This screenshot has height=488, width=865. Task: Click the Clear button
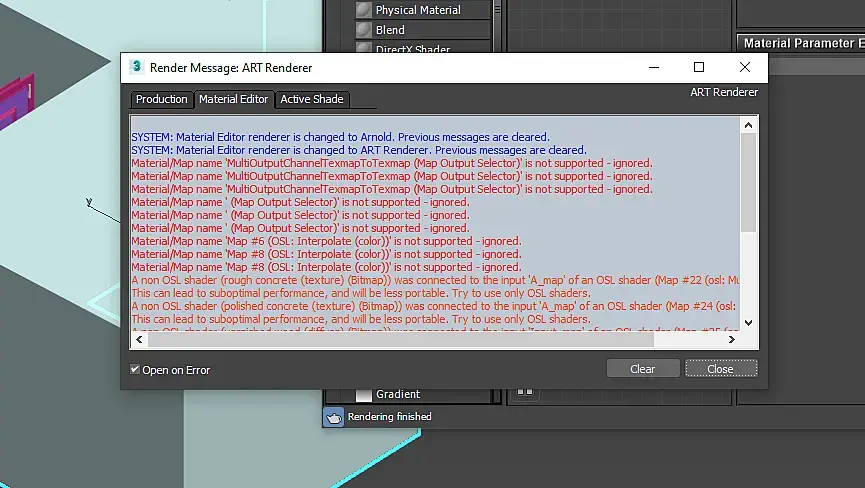(643, 369)
